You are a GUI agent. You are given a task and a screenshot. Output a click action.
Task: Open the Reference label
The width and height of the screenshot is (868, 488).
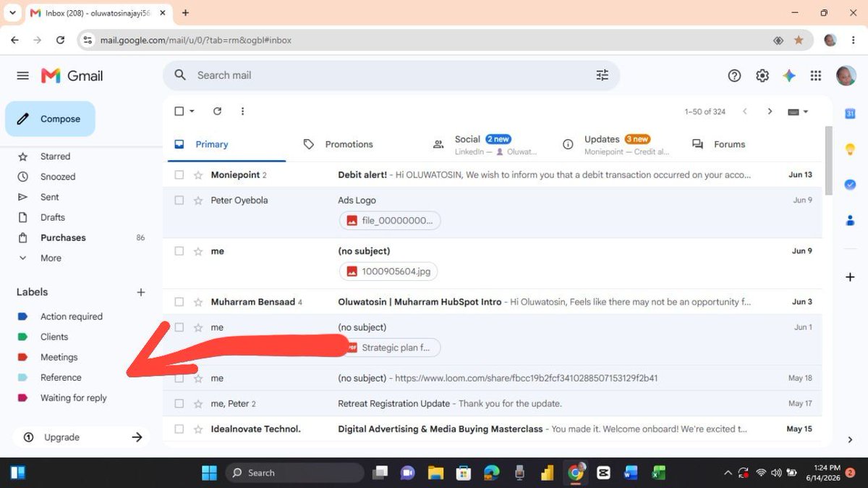[x=61, y=377]
